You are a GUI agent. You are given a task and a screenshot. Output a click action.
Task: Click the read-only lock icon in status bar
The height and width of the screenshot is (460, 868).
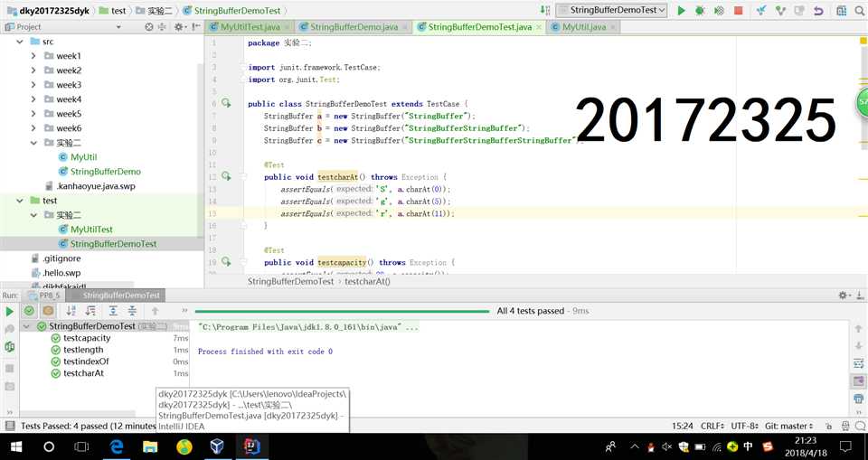click(x=829, y=427)
